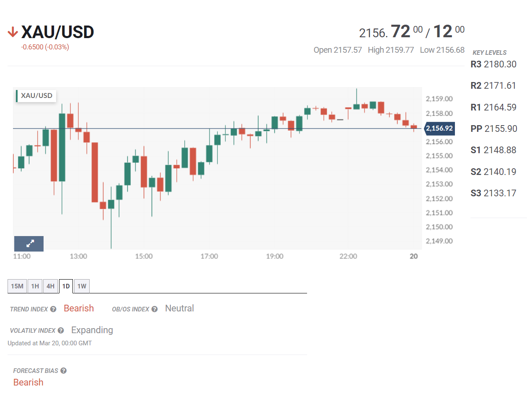The height and width of the screenshot is (406, 532).
Task: Click the Trend Index help icon
Action: coord(53,309)
